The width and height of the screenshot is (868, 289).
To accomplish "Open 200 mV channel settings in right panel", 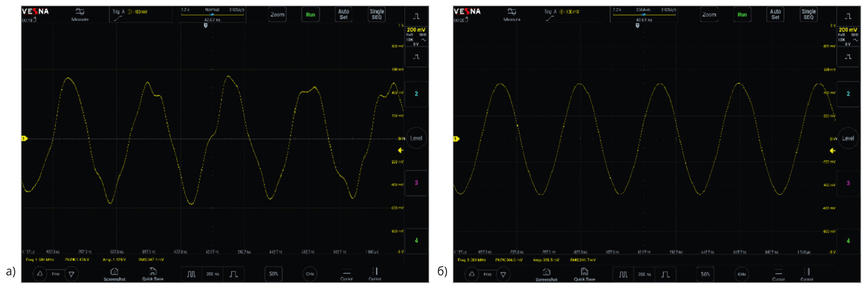I will pyautogui.click(x=848, y=36).
